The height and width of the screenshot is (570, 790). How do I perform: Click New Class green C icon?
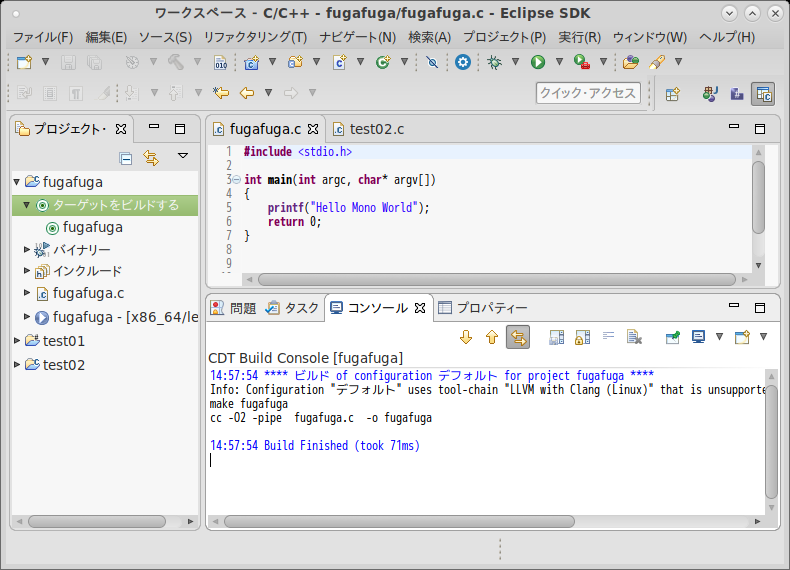(383, 62)
